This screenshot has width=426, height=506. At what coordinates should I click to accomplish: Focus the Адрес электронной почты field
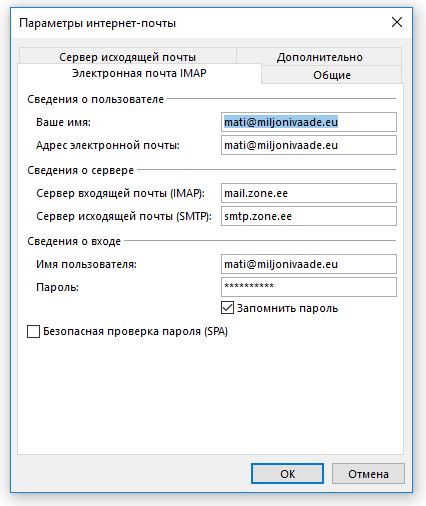tap(309, 145)
